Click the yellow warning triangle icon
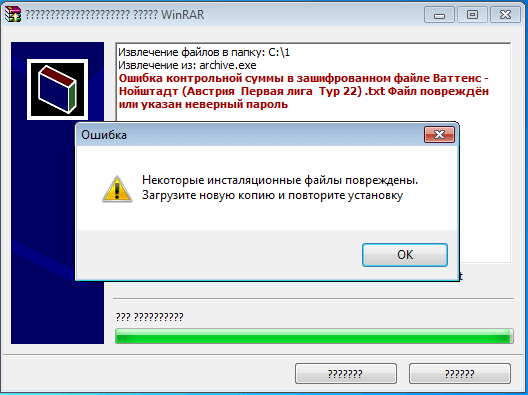This screenshot has width=528, height=395. 117,189
